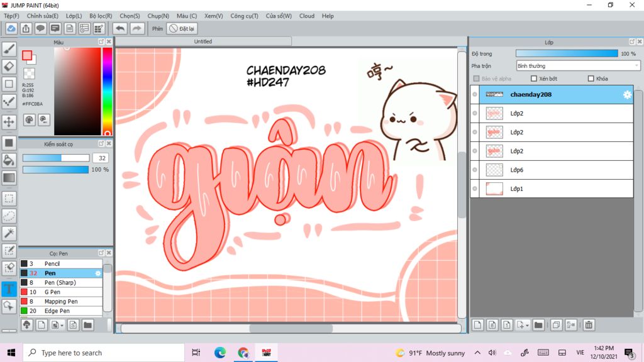Open the Pha trộn blend mode dropdown
644x362 pixels.
[x=578, y=65]
